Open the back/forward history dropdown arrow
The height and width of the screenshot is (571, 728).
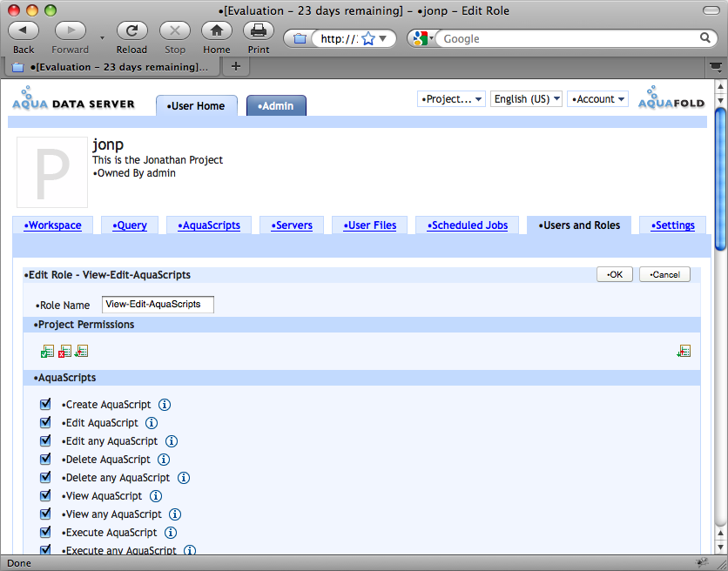[x=102, y=38]
